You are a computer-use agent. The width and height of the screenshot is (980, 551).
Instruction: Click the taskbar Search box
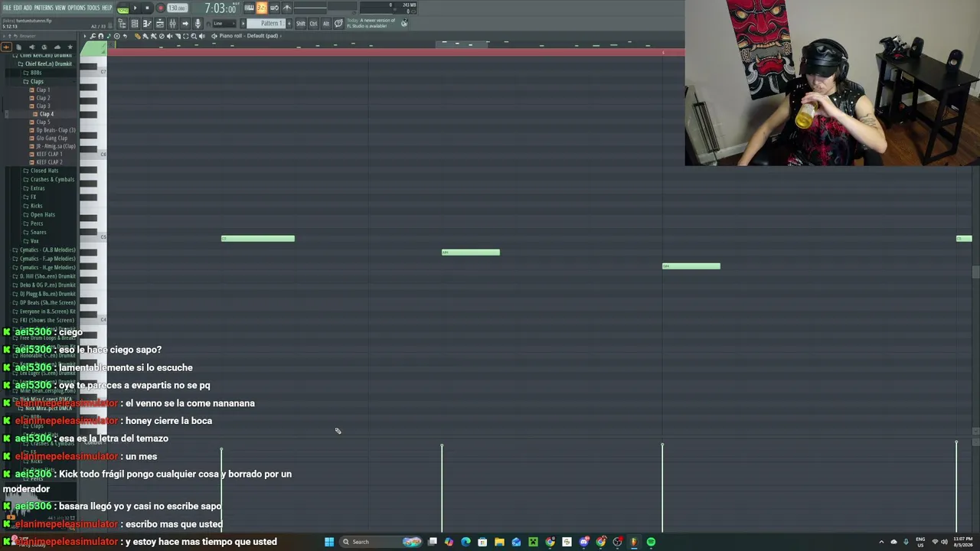(x=381, y=542)
